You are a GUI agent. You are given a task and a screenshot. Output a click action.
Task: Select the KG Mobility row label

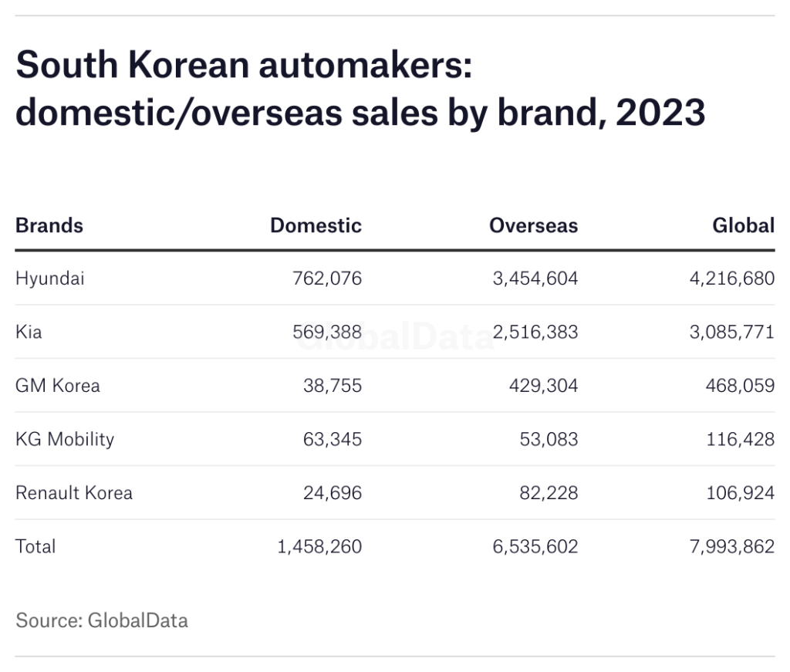click(65, 439)
